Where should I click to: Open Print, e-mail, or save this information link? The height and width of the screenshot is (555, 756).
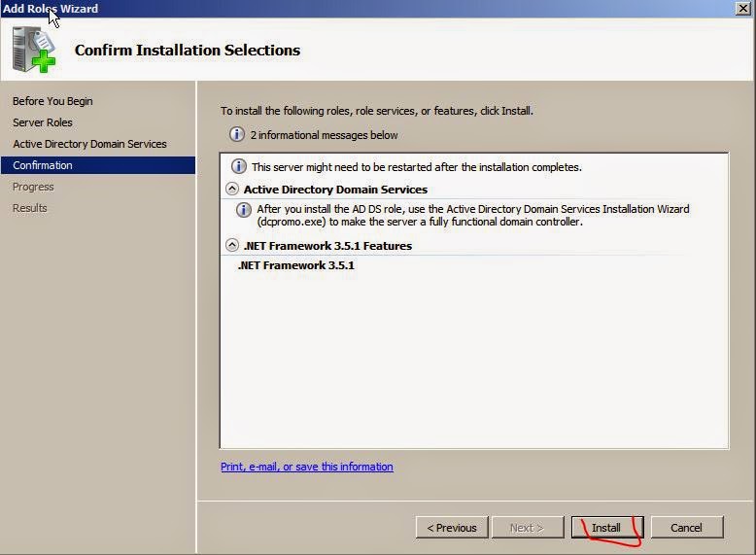(307, 467)
